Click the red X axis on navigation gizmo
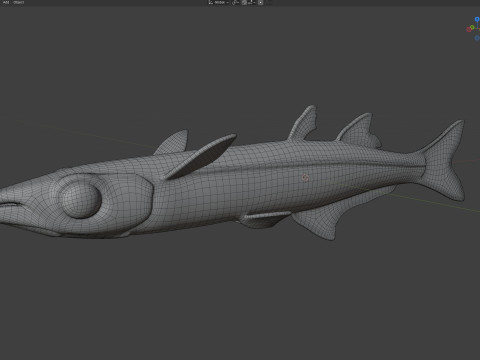 (469, 30)
